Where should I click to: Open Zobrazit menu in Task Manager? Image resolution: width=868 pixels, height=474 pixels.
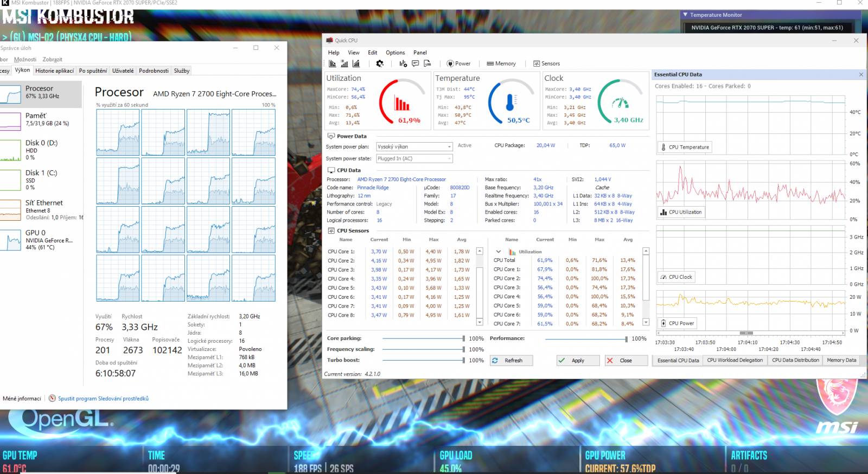click(53, 59)
